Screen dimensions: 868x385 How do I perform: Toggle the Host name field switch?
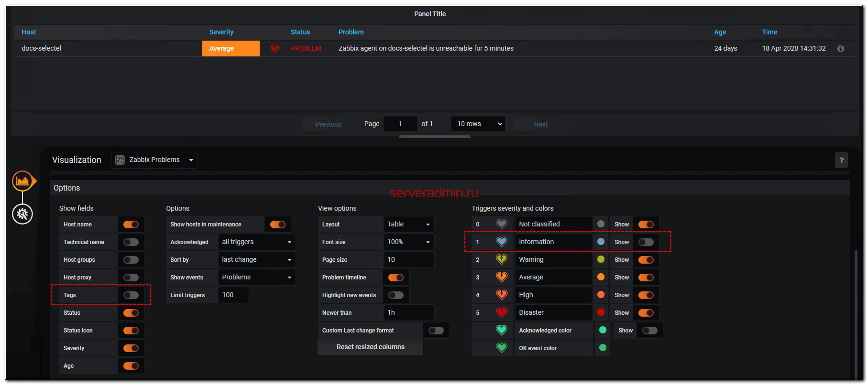pyautogui.click(x=131, y=225)
